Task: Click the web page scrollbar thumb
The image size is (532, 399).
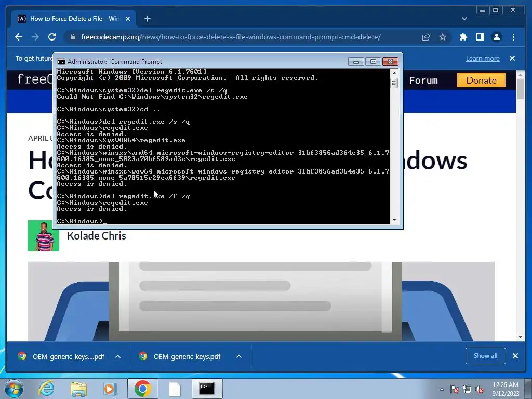Action: (x=520, y=89)
